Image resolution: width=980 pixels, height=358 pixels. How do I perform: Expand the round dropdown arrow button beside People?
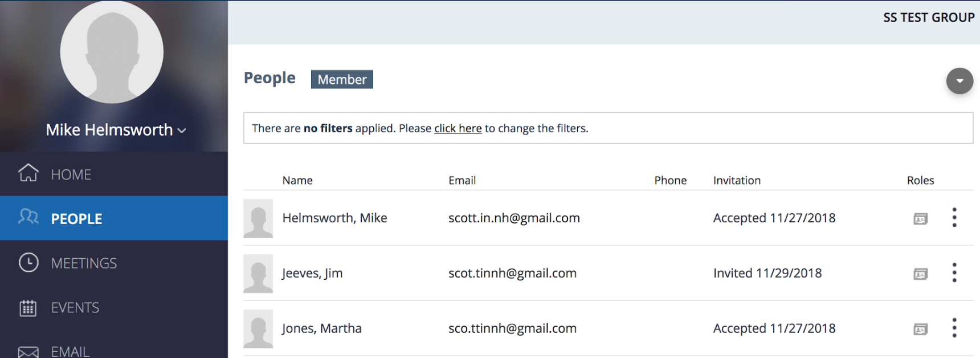[x=960, y=81]
